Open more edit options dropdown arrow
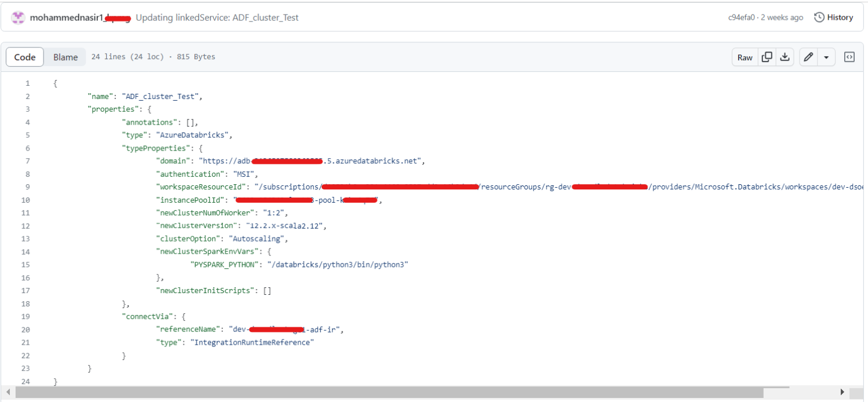 tap(826, 57)
